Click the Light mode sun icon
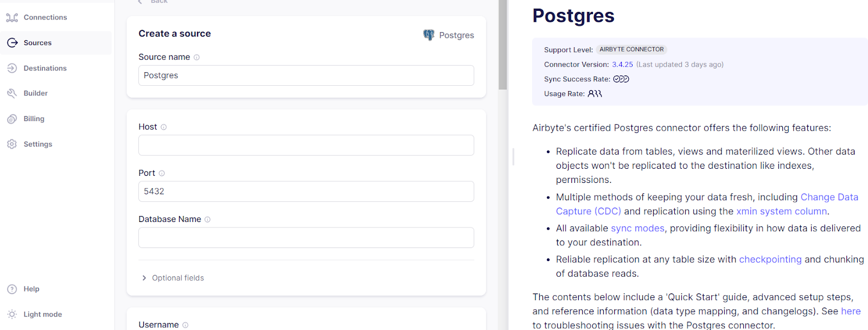 12,314
